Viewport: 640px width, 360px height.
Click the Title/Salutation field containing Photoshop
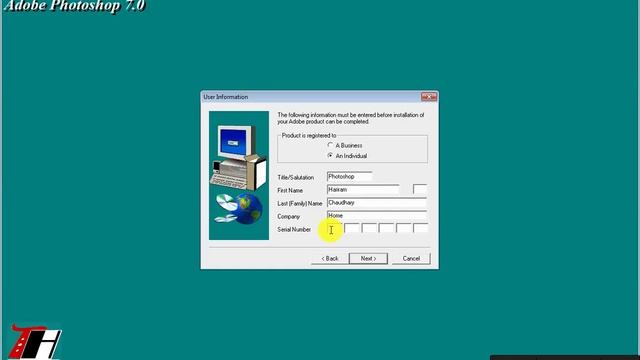[x=349, y=177]
